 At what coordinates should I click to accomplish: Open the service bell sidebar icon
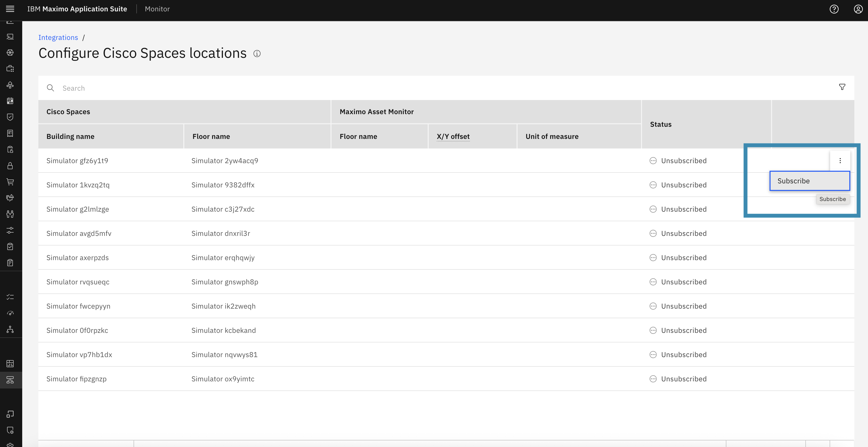pyautogui.click(x=10, y=198)
